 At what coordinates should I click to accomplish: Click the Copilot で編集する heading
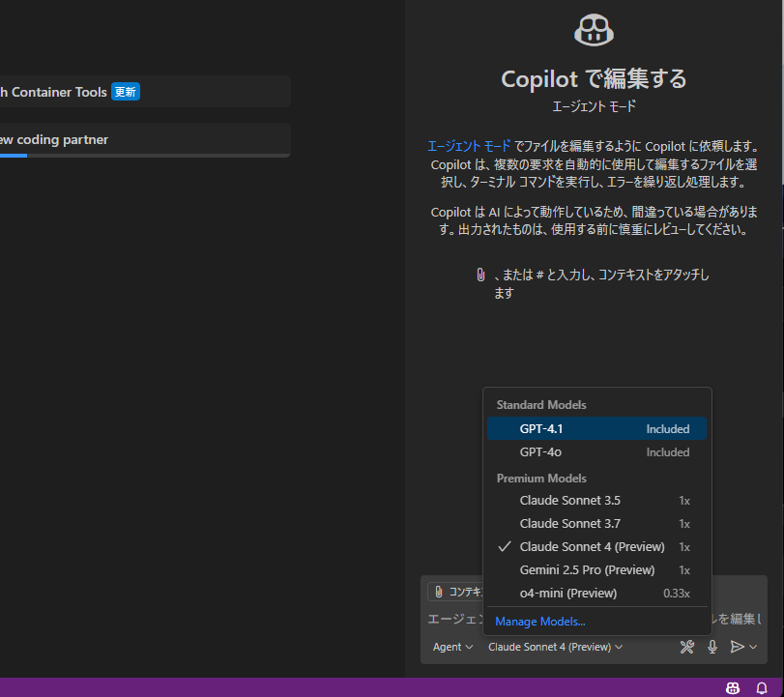[594, 78]
